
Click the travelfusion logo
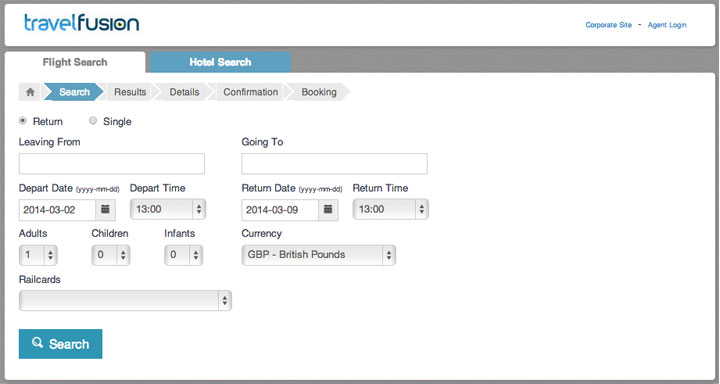point(82,23)
